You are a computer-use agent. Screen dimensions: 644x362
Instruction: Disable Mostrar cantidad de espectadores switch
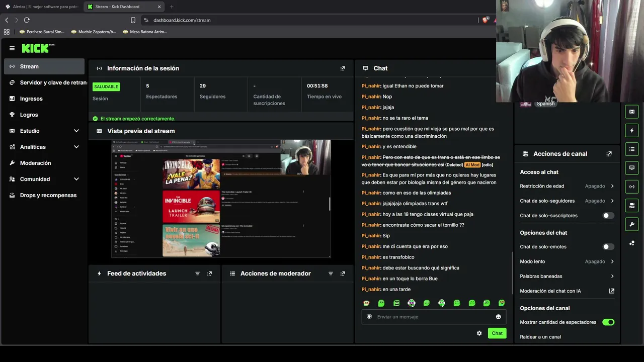608,322
